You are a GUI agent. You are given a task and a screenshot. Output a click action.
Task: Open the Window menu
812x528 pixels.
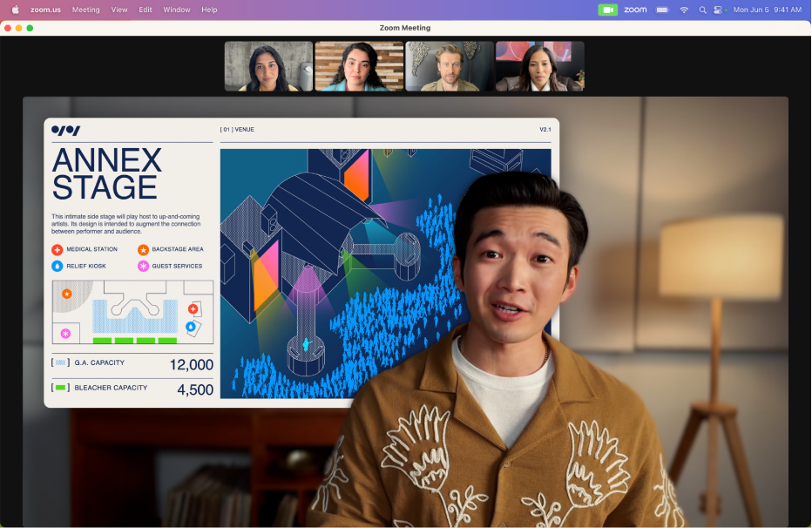(x=177, y=10)
